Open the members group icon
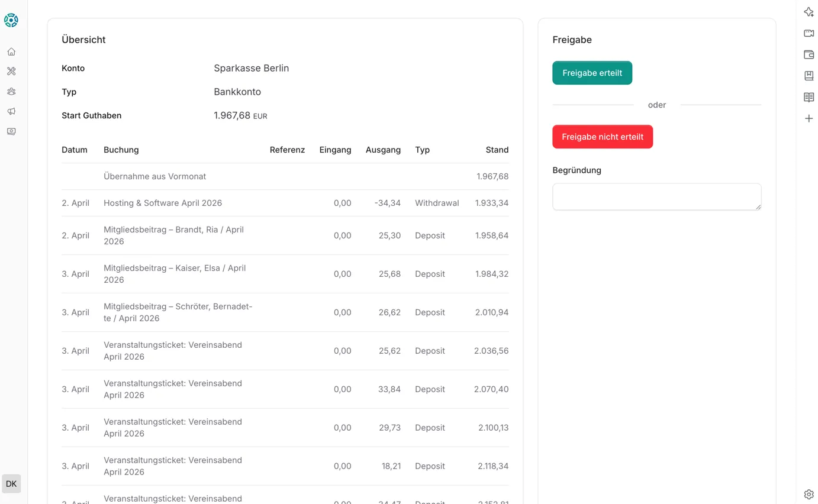This screenshot has width=818, height=504. (x=11, y=91)
